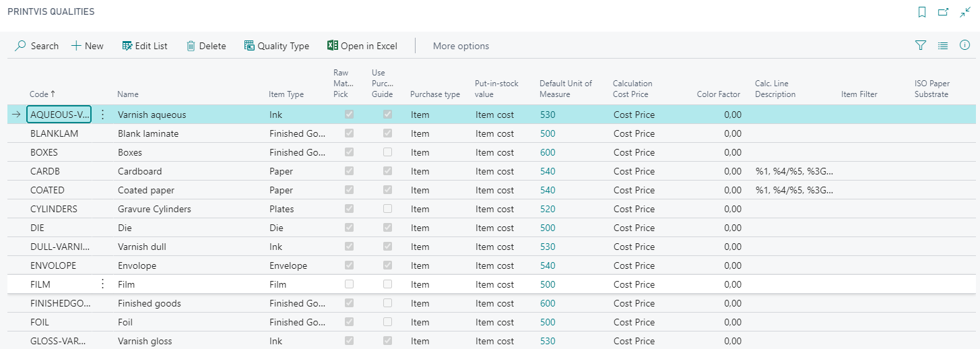Click the New plus icon
Screen dimensions: 980x349
(76, 46)
